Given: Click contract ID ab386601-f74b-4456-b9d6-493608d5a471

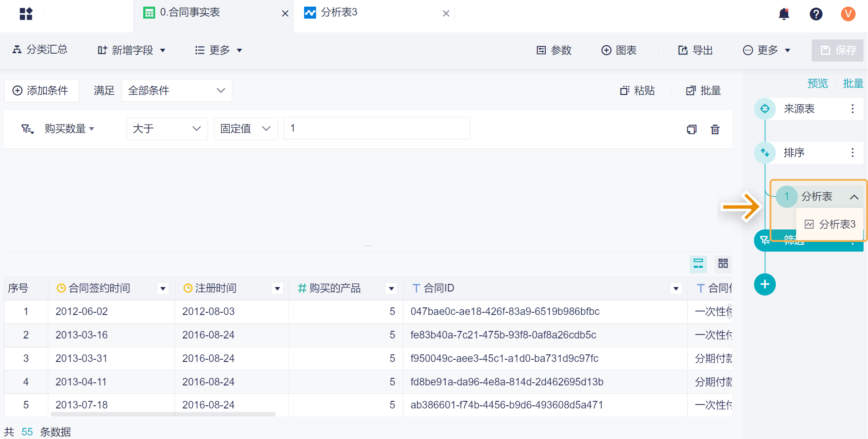Looking at the screenshot, I should click(507, 405).
